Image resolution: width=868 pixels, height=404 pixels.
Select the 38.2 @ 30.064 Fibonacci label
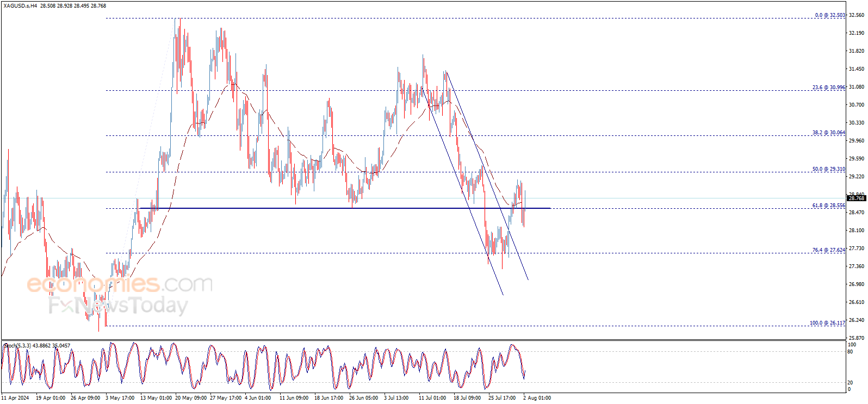(829, 133)
